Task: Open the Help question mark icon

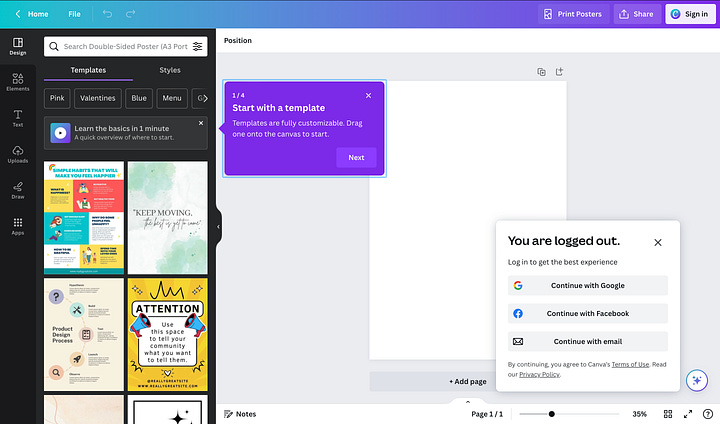Action: click(x=708, y=414)
